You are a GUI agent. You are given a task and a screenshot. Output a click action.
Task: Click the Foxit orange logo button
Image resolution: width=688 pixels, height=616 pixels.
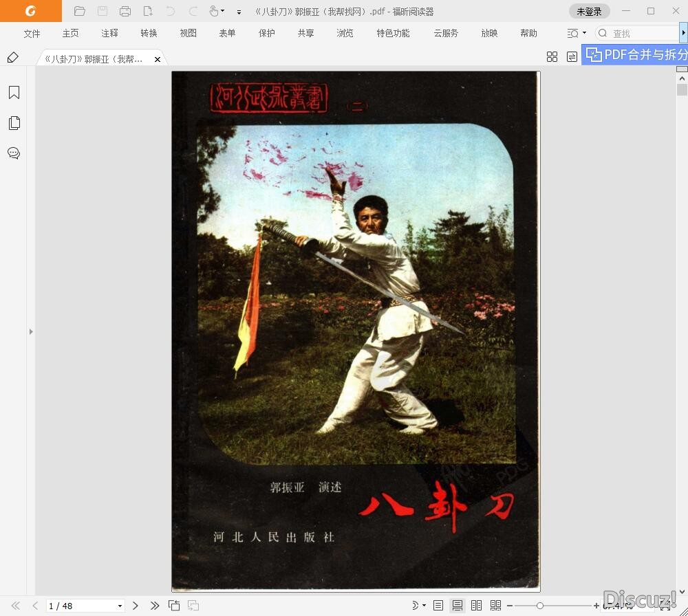point(31,11)
